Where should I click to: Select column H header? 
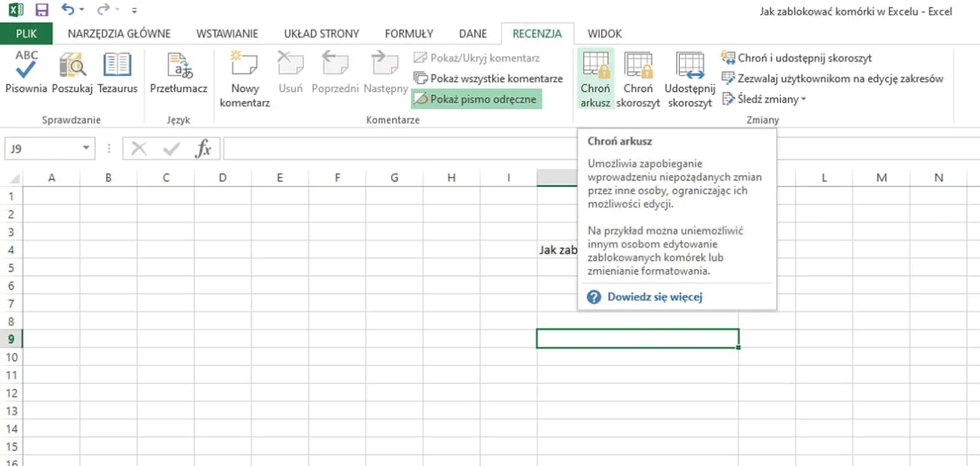451,178
